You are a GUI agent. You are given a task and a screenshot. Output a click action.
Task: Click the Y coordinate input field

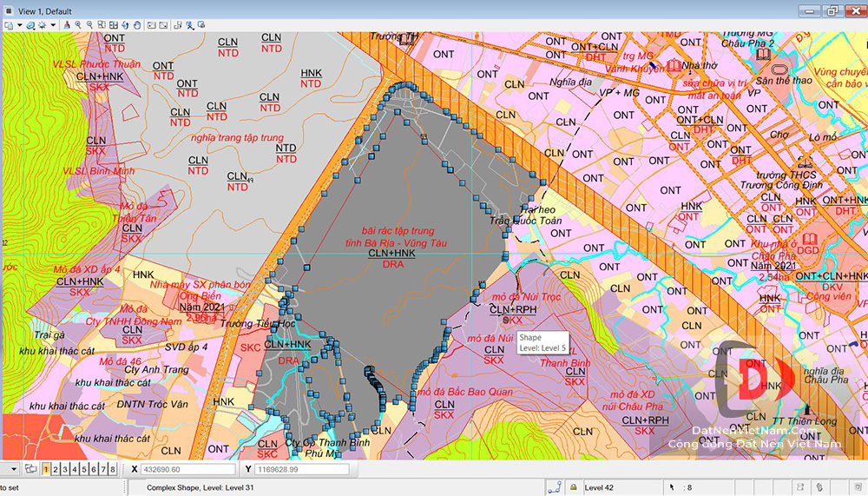pyautogui.click(x=301, y=469)
